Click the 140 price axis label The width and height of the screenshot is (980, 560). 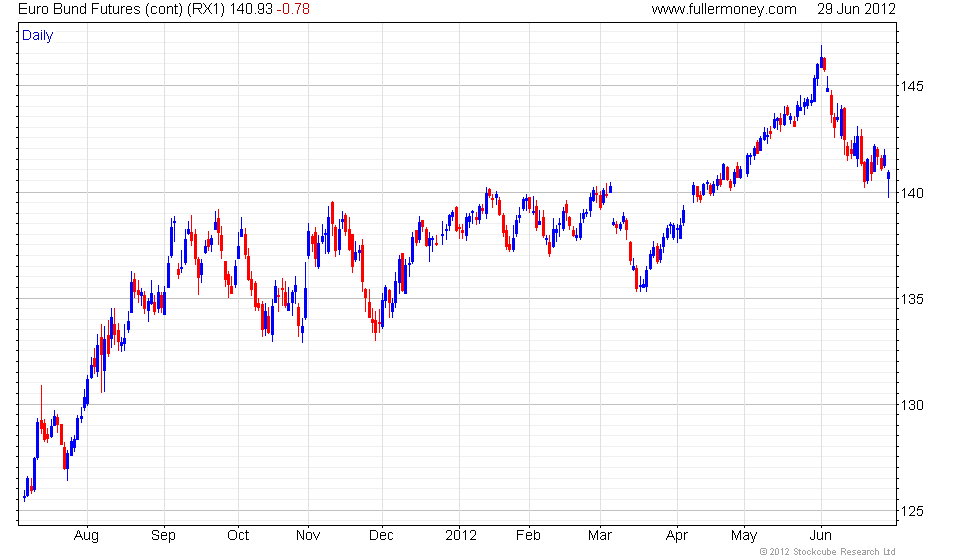(x=912, y=193)
